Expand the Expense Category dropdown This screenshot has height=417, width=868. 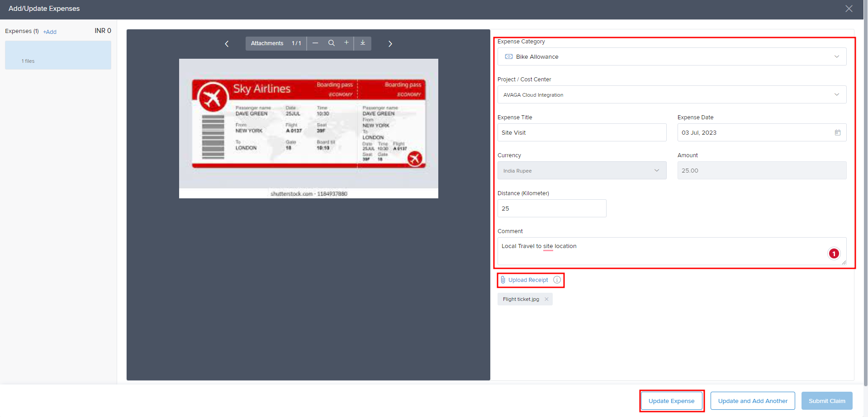[x=836, y=57]
